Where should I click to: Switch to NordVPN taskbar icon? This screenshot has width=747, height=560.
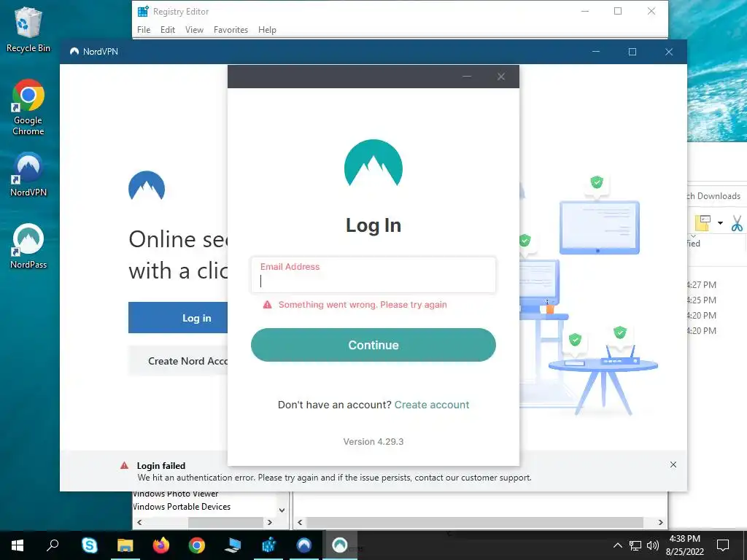(304, 545)
